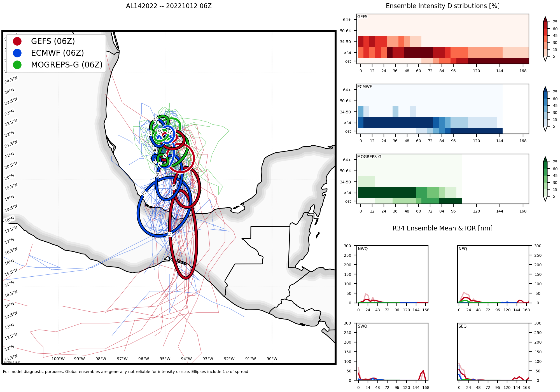This screenshot has height=392, width=560.
Task: Click the blue ECMWF legend marker
Action: pyautogui.click(x=17, y=53)
